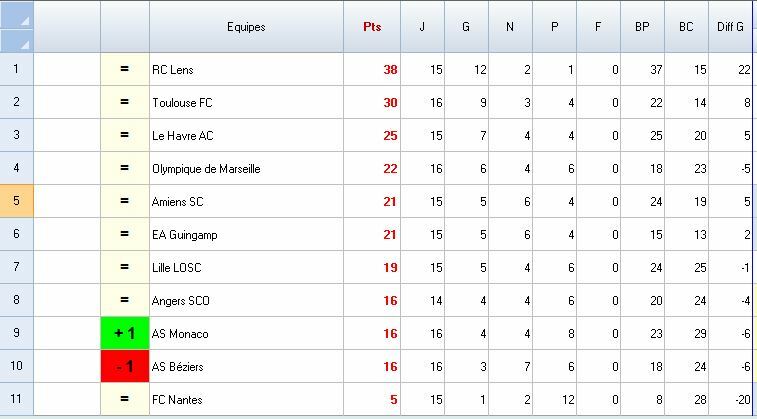The width and height of the screenshot is (757, 419).
Task: Select the BC column header
Action: [x=686, y=27]
